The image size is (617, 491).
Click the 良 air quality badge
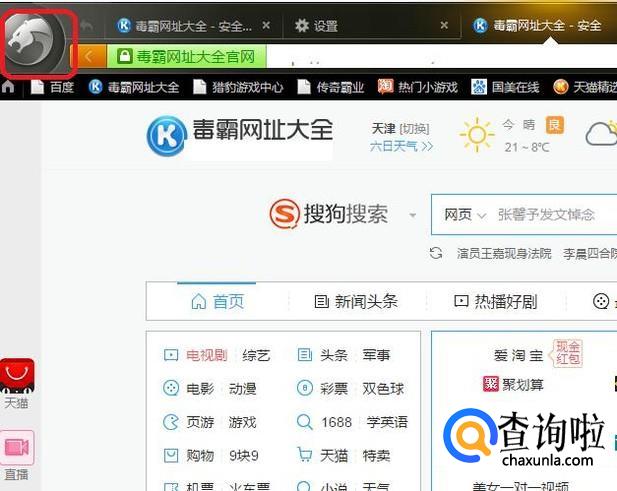point(554,125)
